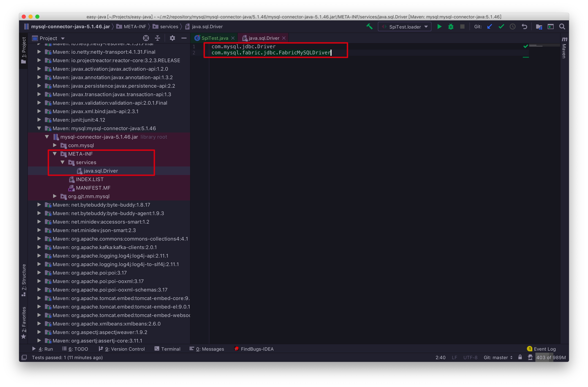Click locate target icon in Project panel
This screenshot has width=588, height=387.
146,38
